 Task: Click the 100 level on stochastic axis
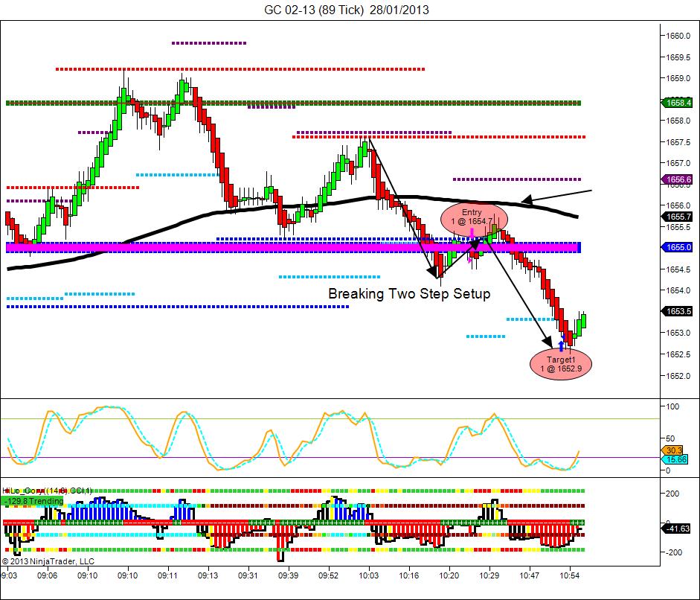point(672,406)
